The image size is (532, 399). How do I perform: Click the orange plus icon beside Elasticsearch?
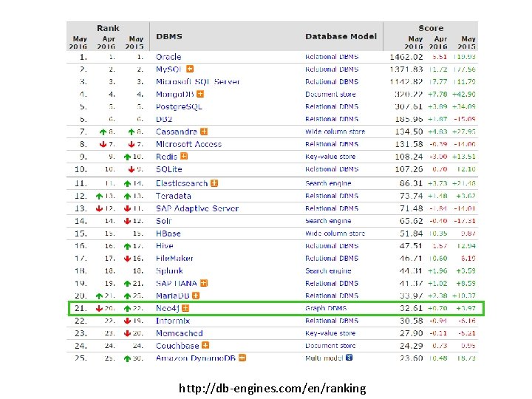click(x=214, y=183)
